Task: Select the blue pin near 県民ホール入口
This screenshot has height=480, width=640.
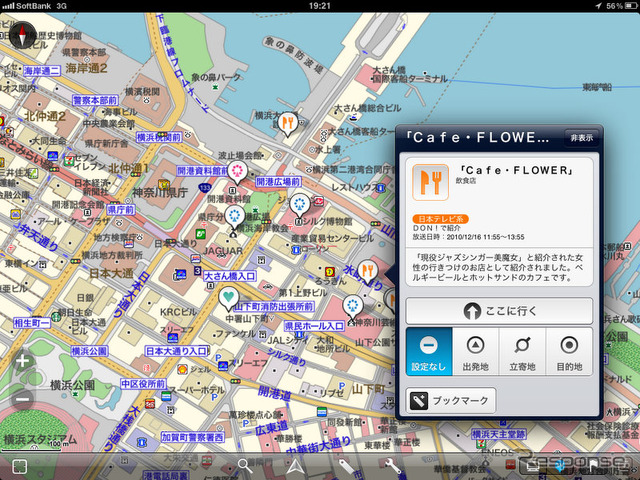Action: pyautogui.click(x=352, y=307)
